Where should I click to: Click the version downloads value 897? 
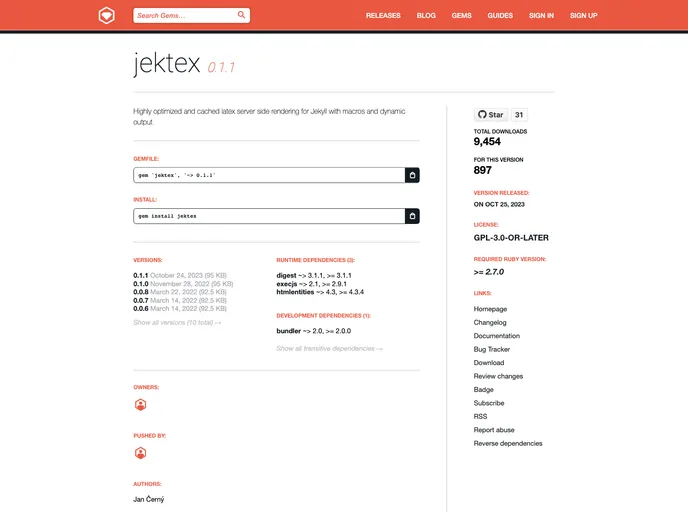coord(482,170)
